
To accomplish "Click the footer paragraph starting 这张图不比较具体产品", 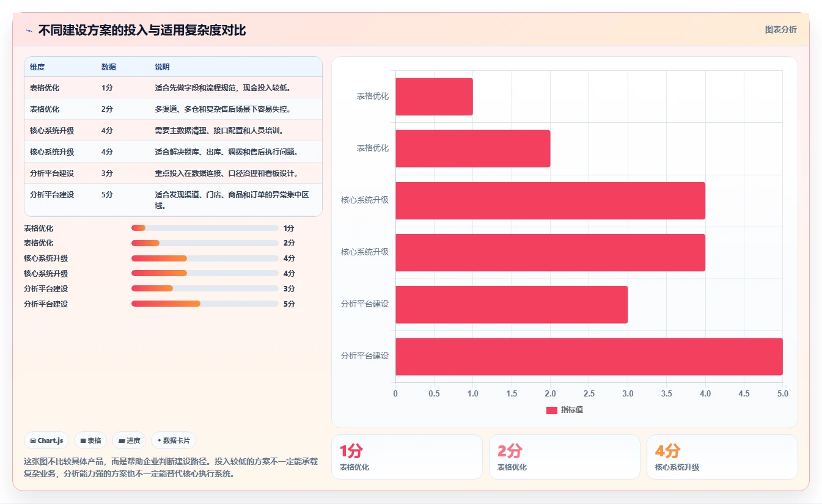I will pyautogui.click(x=171, y=467).
